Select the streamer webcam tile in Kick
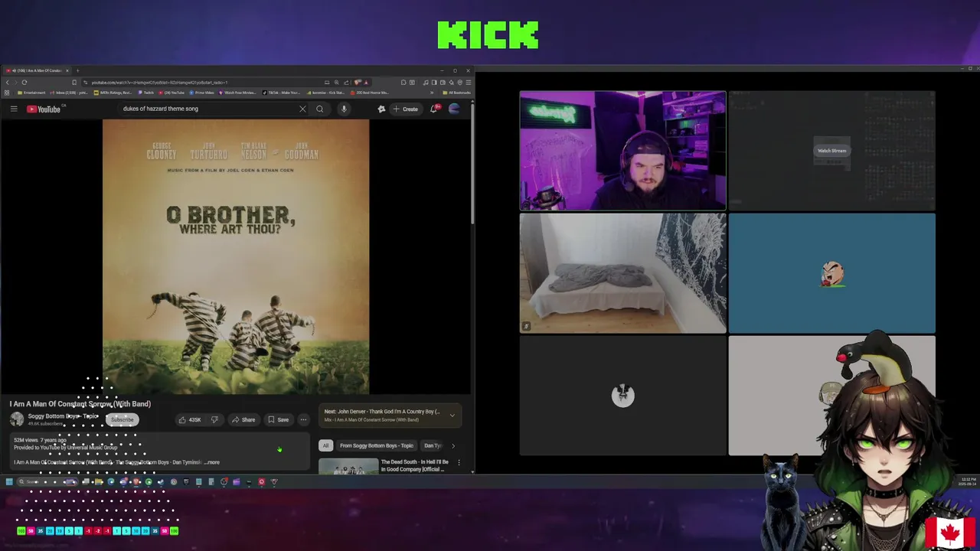The width and height of the screenshot is (980, 551). [622, 151]
